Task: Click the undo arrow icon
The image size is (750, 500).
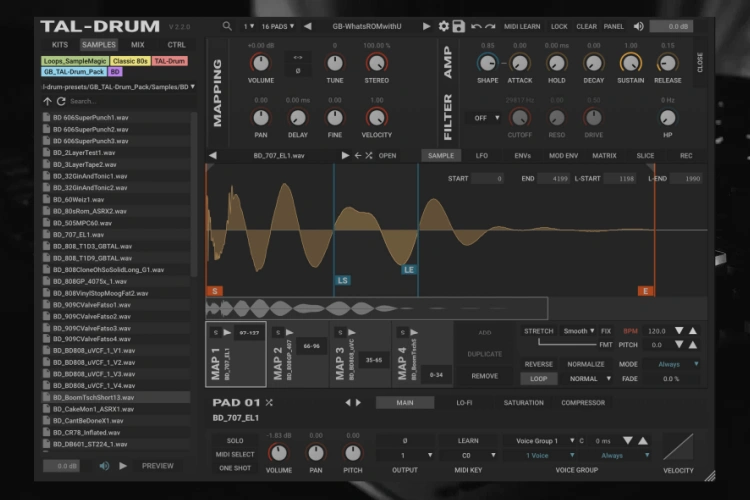Action: (475, 26)
